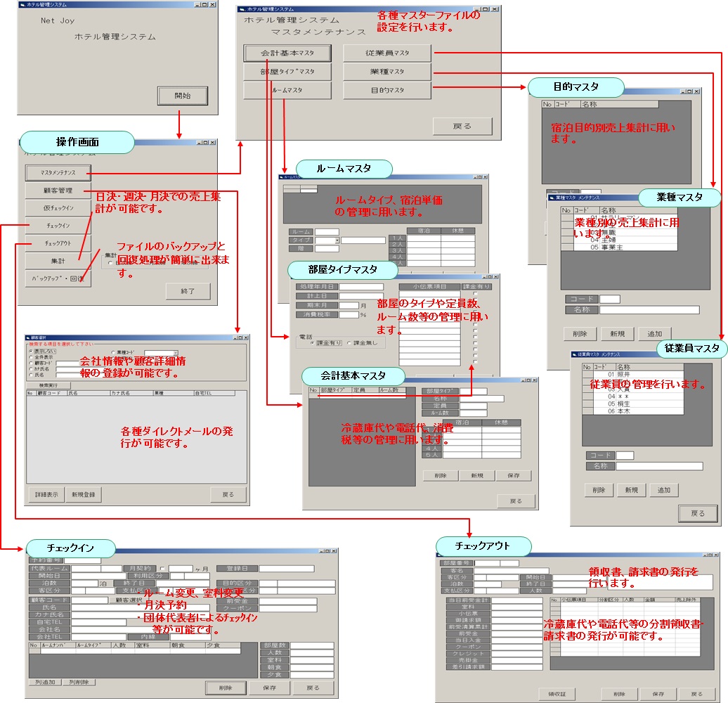Viewport: 728px width, 703px height.
Task: Click 詳細表示 in the customer selection window
Action: pyautogui.click(x=46, y=494)
